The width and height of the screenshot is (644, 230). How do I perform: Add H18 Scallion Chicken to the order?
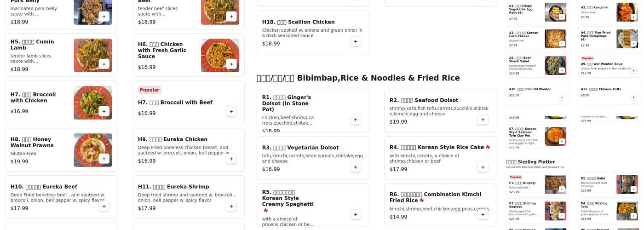point(355,41)
